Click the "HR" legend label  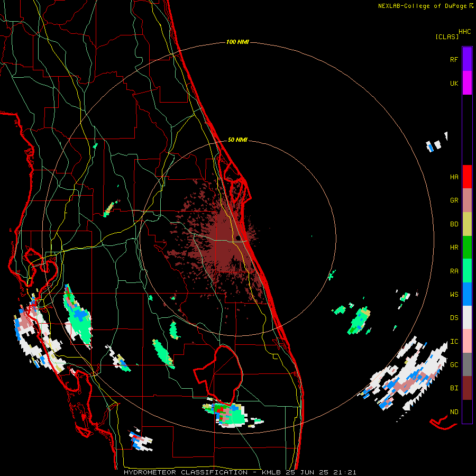[454, 248]
